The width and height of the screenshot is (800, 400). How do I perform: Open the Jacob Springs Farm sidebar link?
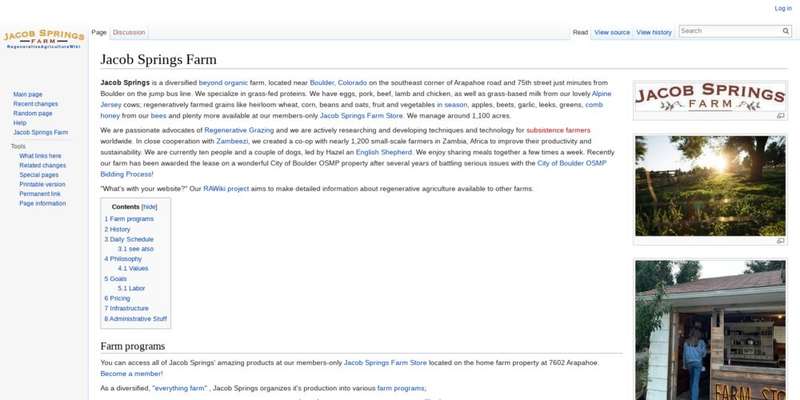click(40, 132)
